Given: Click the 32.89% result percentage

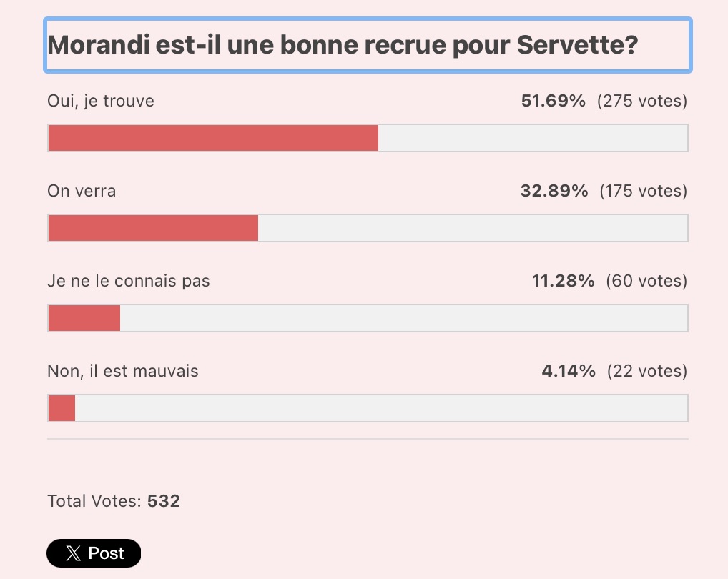Looking at the screenshot, I should [x=554, y=191].
